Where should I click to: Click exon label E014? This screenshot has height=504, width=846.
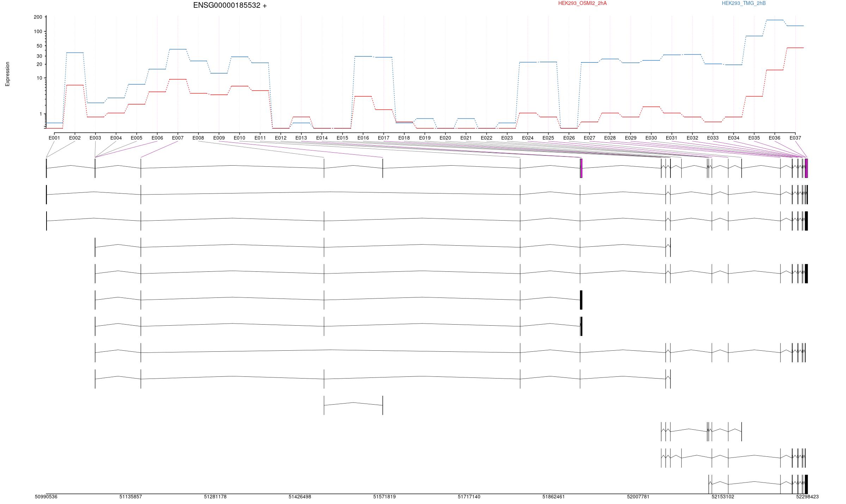pos(322,138)
